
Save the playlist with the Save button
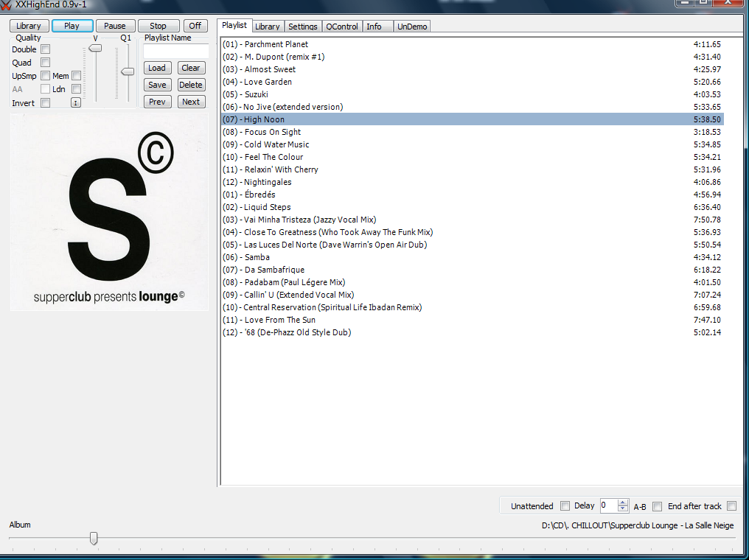coord(157,85)
